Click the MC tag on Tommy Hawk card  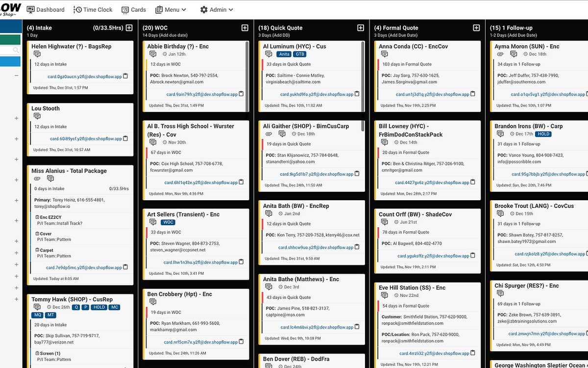pyautogui.click(x=114, y=307)
